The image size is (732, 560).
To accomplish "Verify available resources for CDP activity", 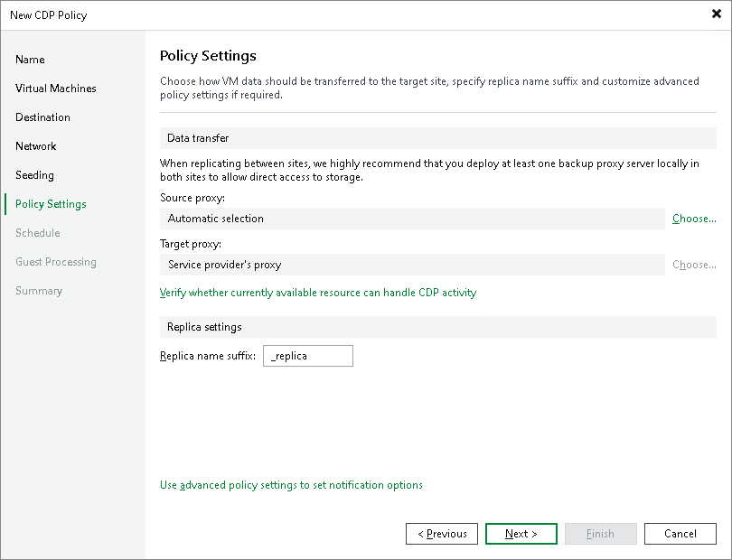I will (317, 292).
